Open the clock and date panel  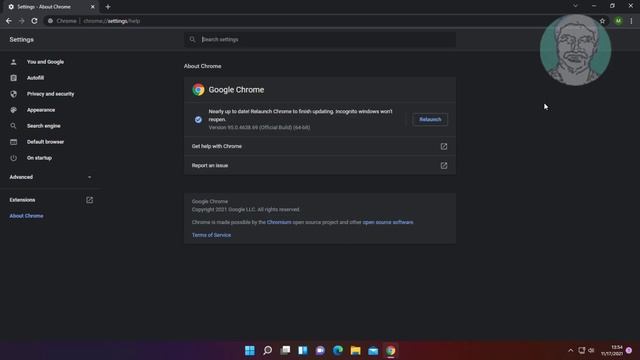pyautogui.click(x=612, y=350)
